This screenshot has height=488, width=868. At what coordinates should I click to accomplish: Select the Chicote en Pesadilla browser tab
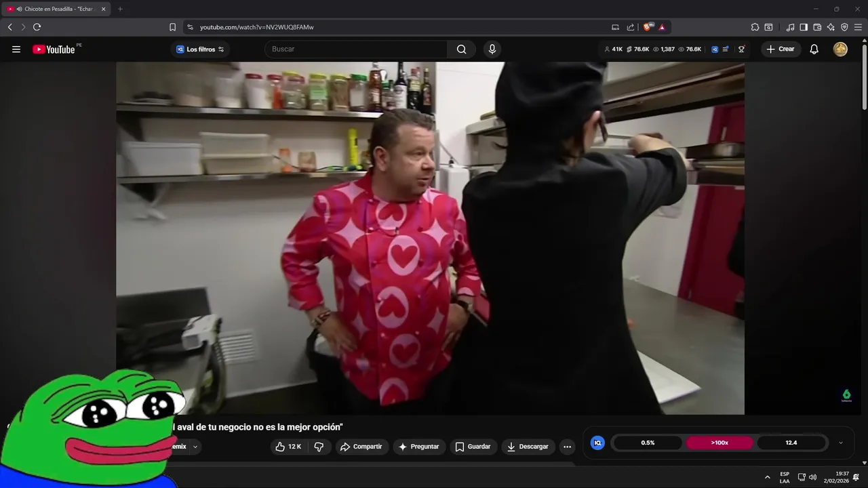[56, 9]
